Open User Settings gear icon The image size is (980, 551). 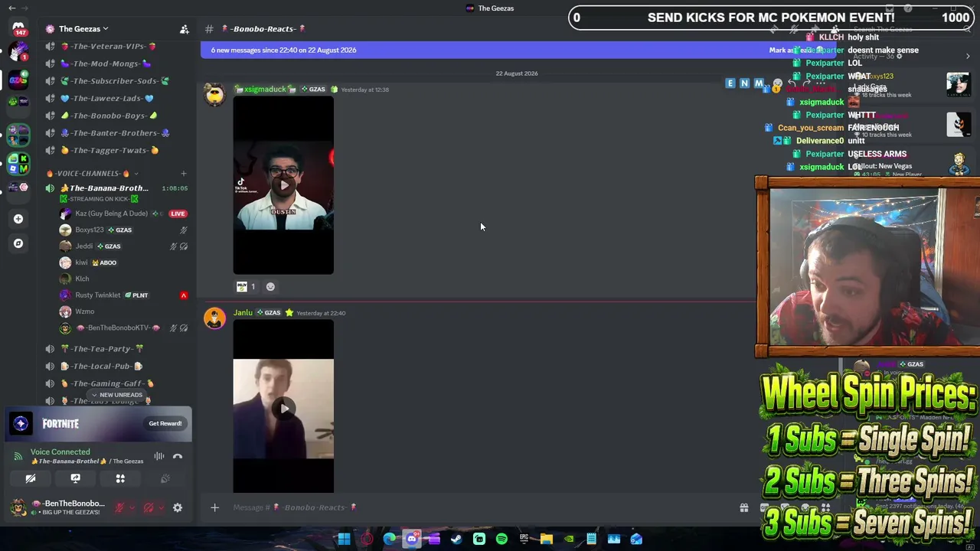click(x=178, y=507)
